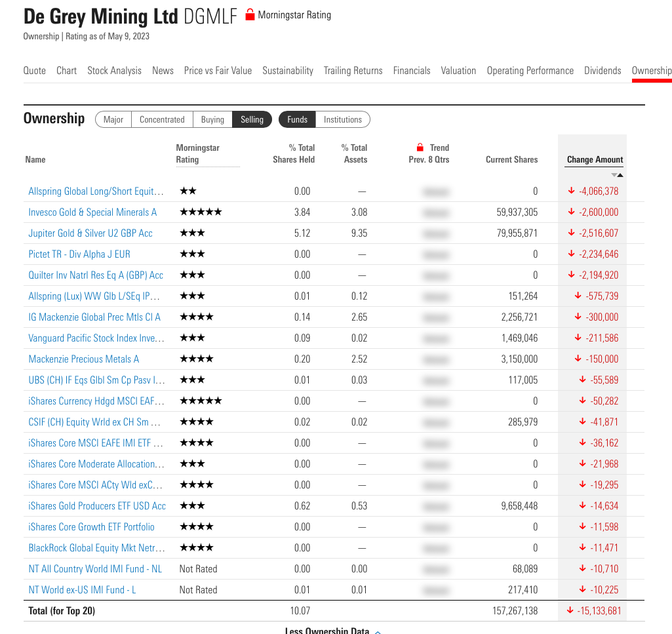Click the blurred trend chart for Jupiter Gold
Image resolution: width=672 pixels, height=634 pixels.
click(435, 233)
